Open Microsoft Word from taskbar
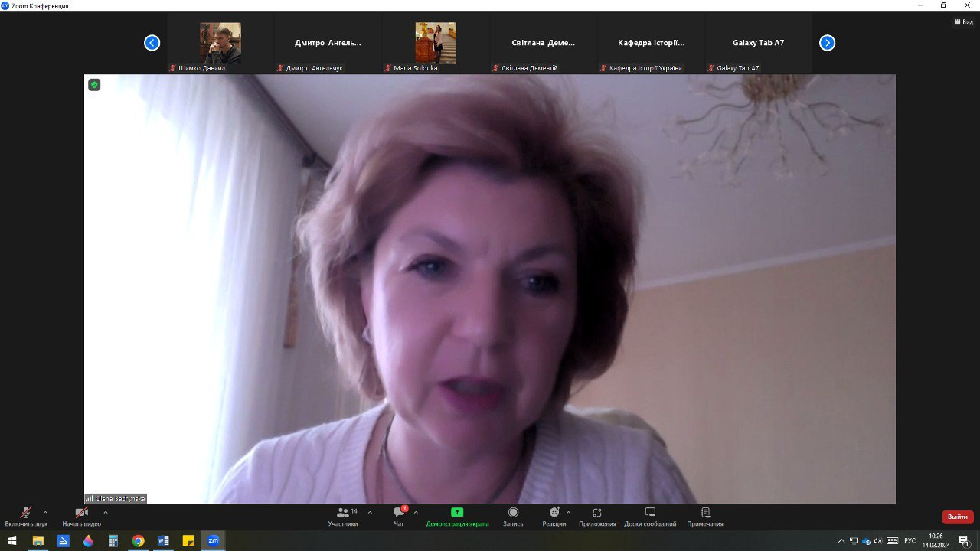 pyautogui.click(x=163, y=541)
